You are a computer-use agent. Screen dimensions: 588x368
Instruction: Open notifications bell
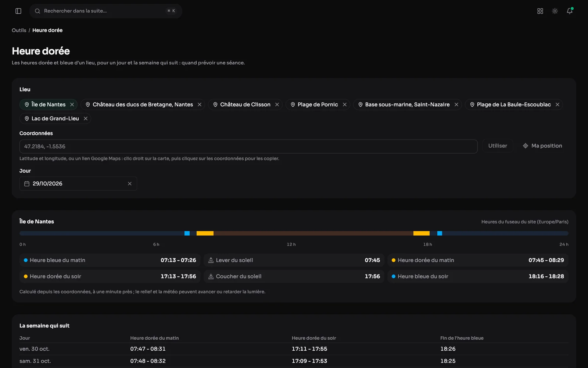tap(570, 11)
